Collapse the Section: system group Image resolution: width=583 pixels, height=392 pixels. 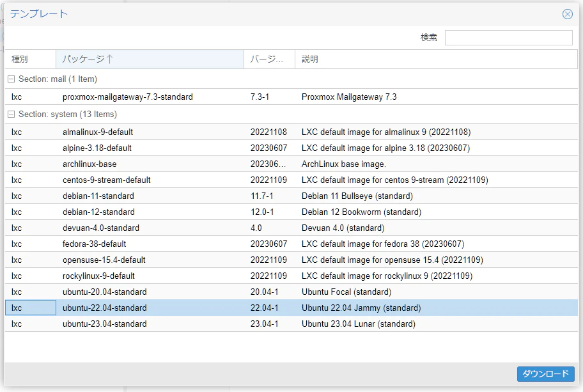click(x=11, y=114)
